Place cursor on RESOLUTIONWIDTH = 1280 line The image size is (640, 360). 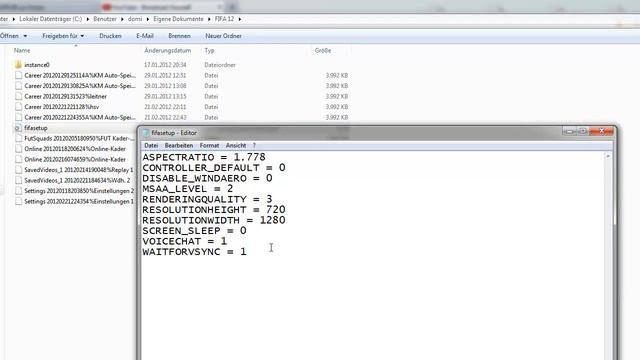click(x=214, y=220)
